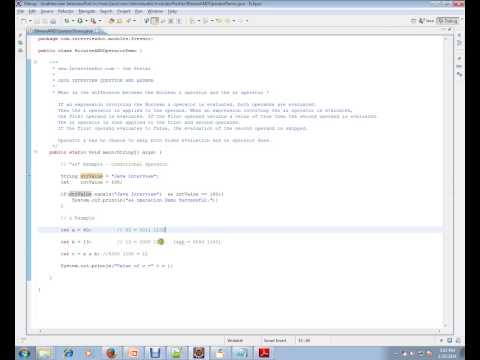
Task: Click the Open Perspective icon
Action: 413,21
